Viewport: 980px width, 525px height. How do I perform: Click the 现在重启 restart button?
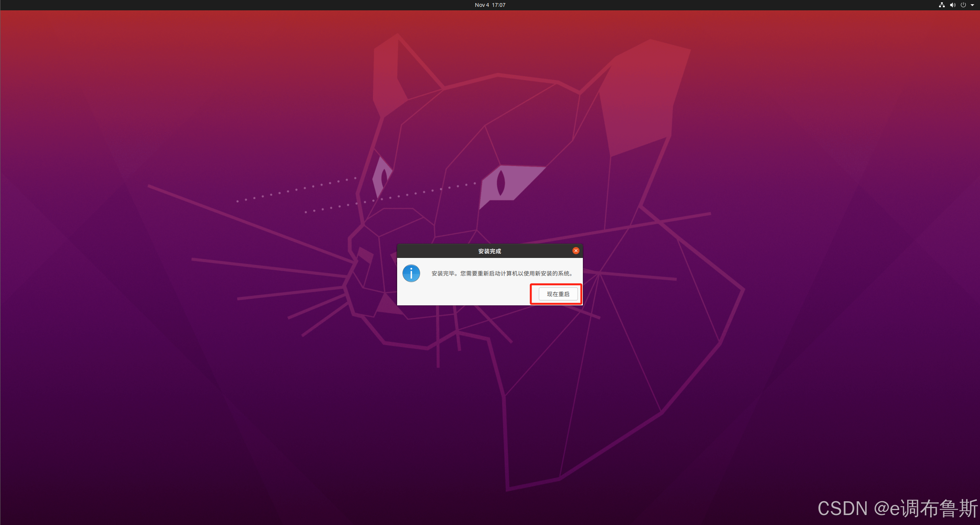558,294
